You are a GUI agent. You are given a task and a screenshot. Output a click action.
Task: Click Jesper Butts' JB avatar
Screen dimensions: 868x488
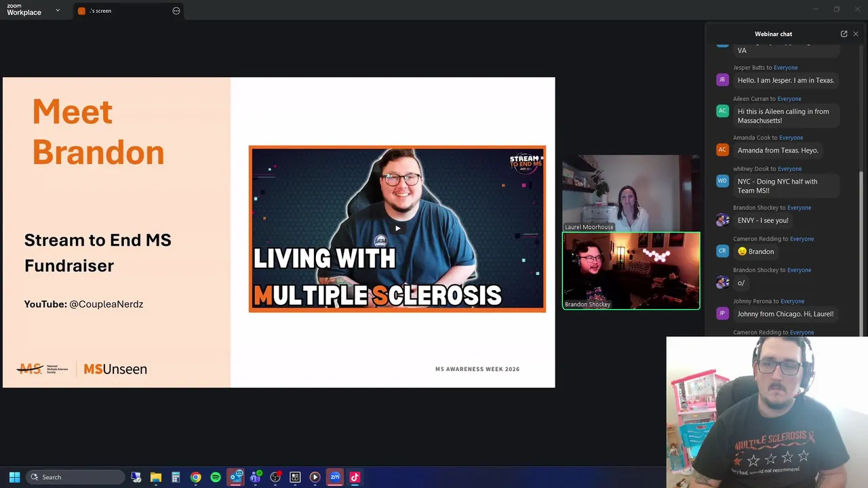click(722, 80)
